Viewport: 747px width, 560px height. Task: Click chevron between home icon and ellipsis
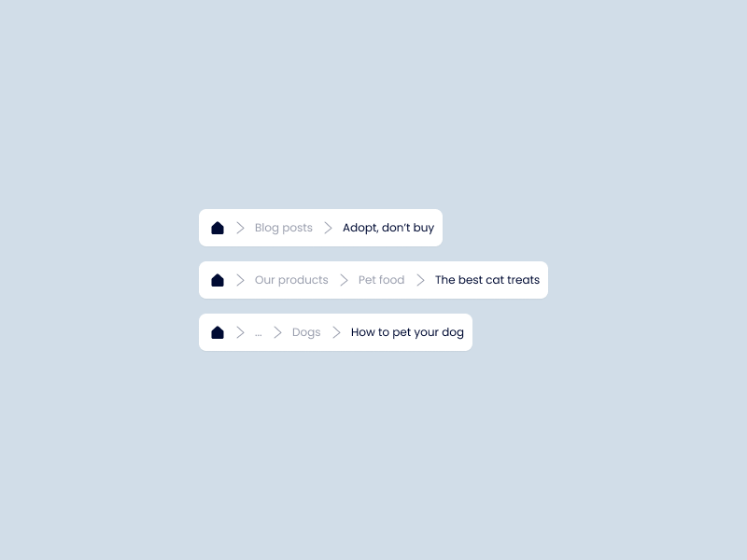click(x=240, y=332)
